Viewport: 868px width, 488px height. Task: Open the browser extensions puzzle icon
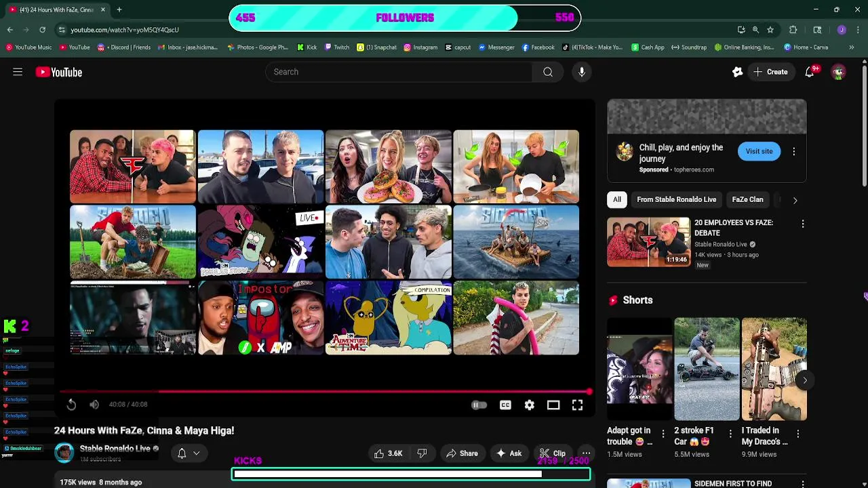(x=793, y=30)
